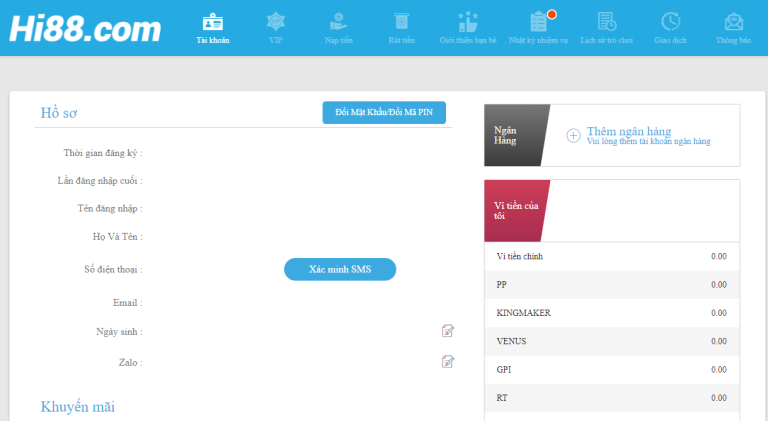Image resolution: width=768 pixels, height=421 pixels.
Task: Click the Số điện thoại label
Action: pos(113,269)
